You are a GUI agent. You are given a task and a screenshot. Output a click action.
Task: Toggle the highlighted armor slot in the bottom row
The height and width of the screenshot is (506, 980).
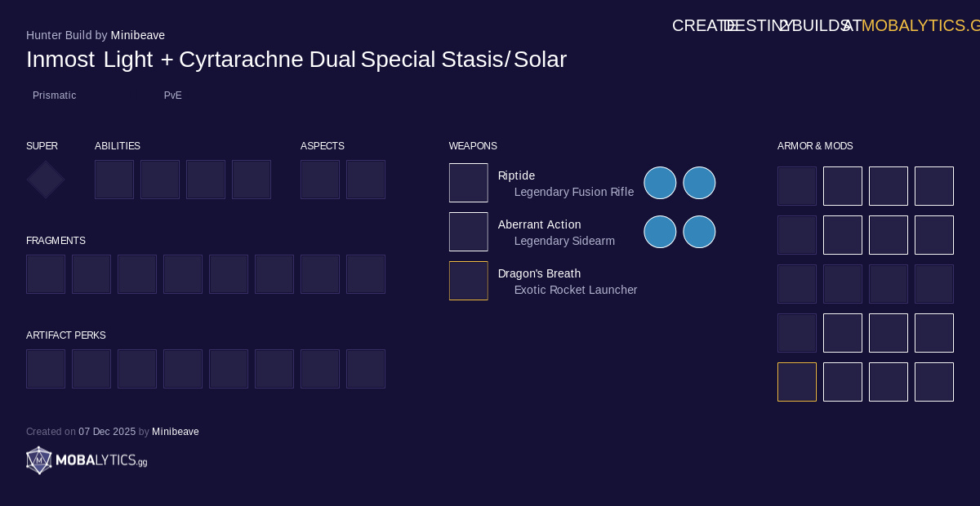point(796,382)
